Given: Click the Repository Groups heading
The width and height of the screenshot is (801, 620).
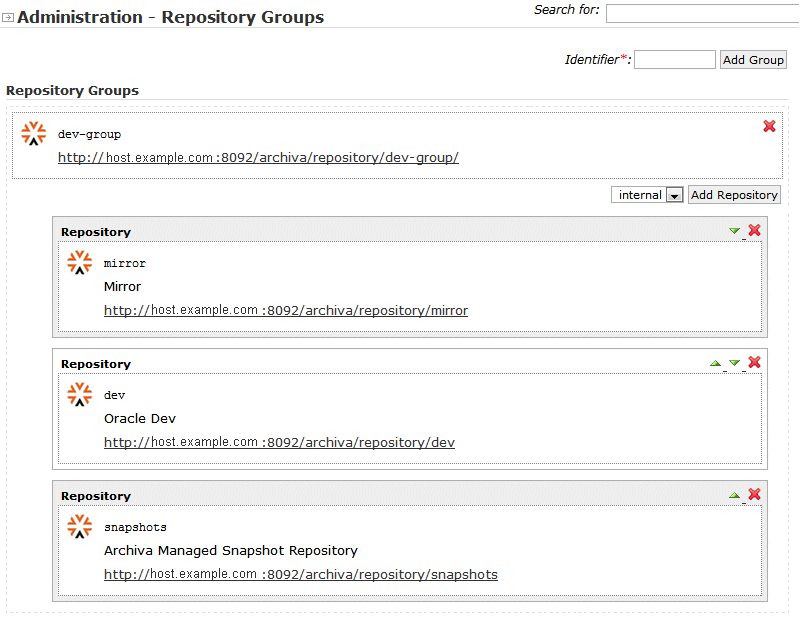Looking at the screenshot, I should (x=73, y=90).
